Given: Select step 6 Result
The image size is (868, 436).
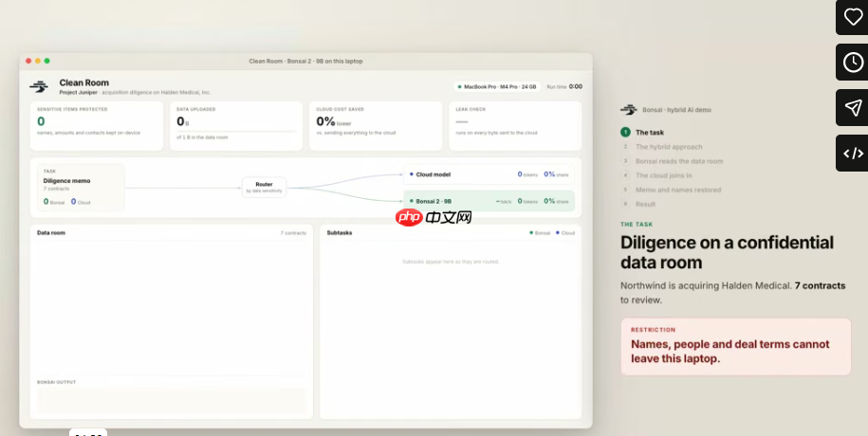Looking at the screenshot, I should pyautogui.click(x=638, y=204).
